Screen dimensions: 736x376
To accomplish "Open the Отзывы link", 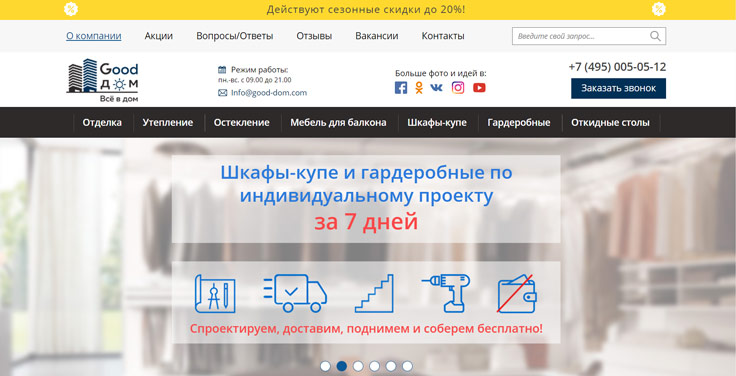I will click(314, 36).
